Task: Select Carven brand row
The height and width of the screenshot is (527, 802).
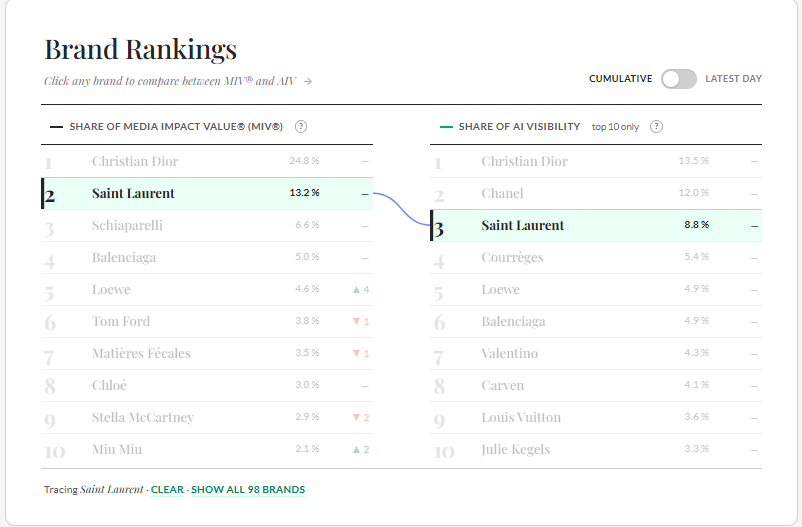Action: (596, 385)
